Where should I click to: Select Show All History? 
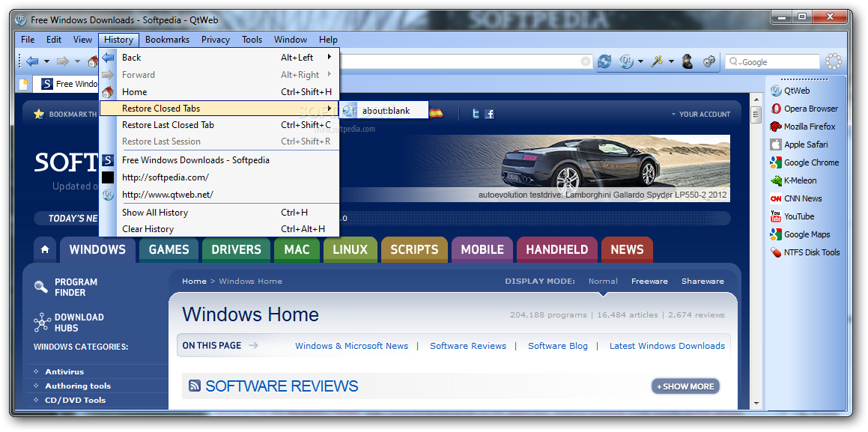coord(219,213)
